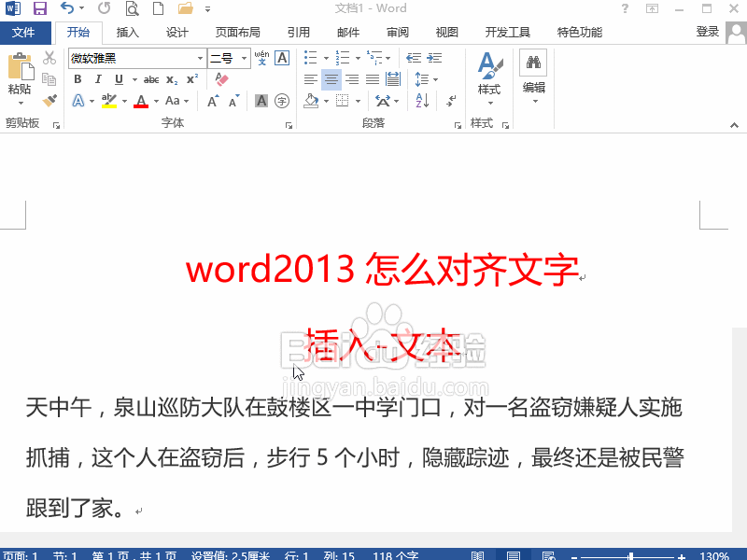This screenshot has width=747, height=560.
Task: Grow the font size
Action: pyautogui.click(x=213, y=101)
